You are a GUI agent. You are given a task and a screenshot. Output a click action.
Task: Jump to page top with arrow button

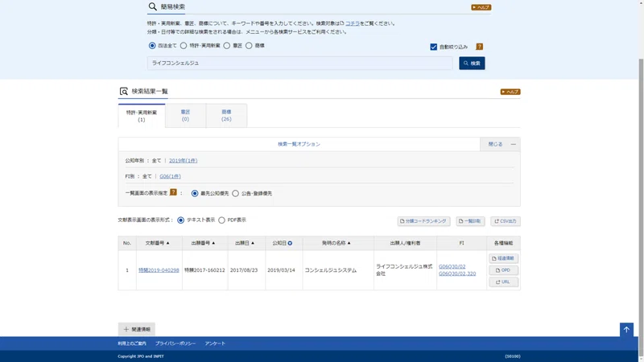point(626,330)
